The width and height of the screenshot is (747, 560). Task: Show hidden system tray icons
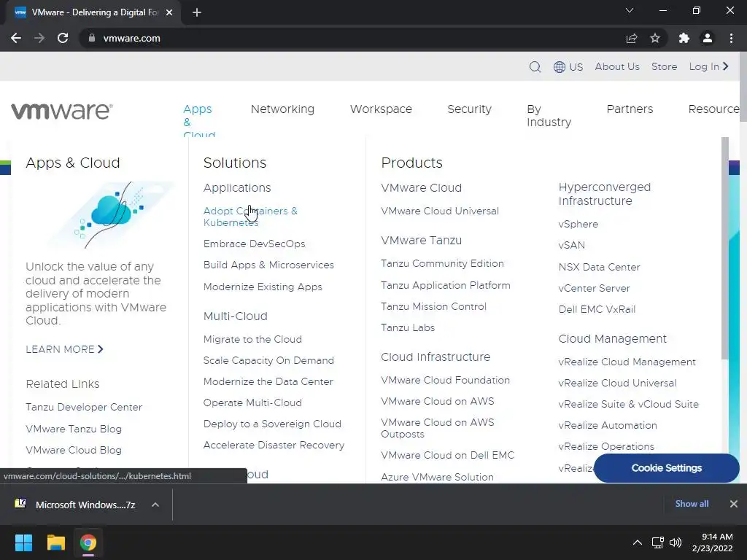pos(637,542)
